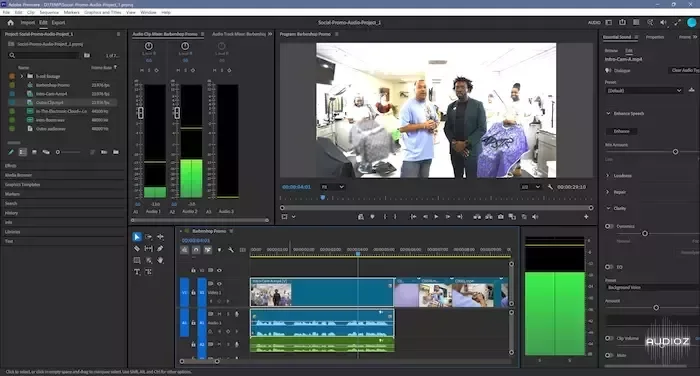Open the Markers menu

coord(71,13)
